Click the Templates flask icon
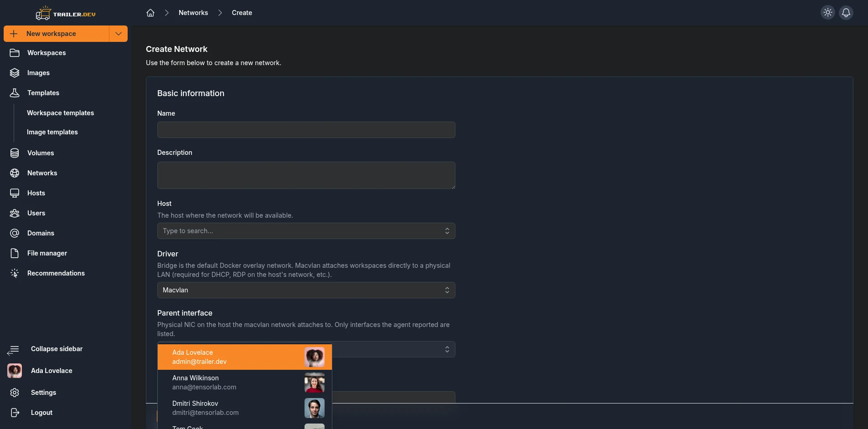This screenshot has height=429, width=868. pyautogui.click(x=15, y=93)
